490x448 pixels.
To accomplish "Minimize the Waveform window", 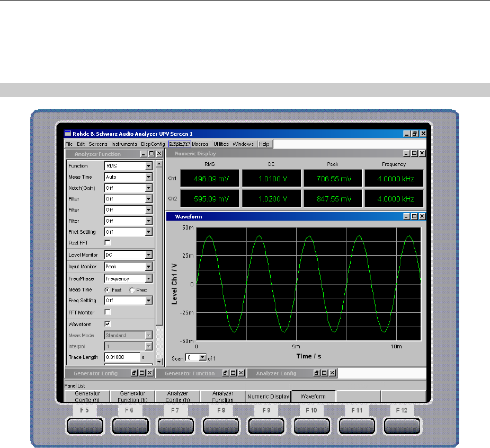I will 406,216.
